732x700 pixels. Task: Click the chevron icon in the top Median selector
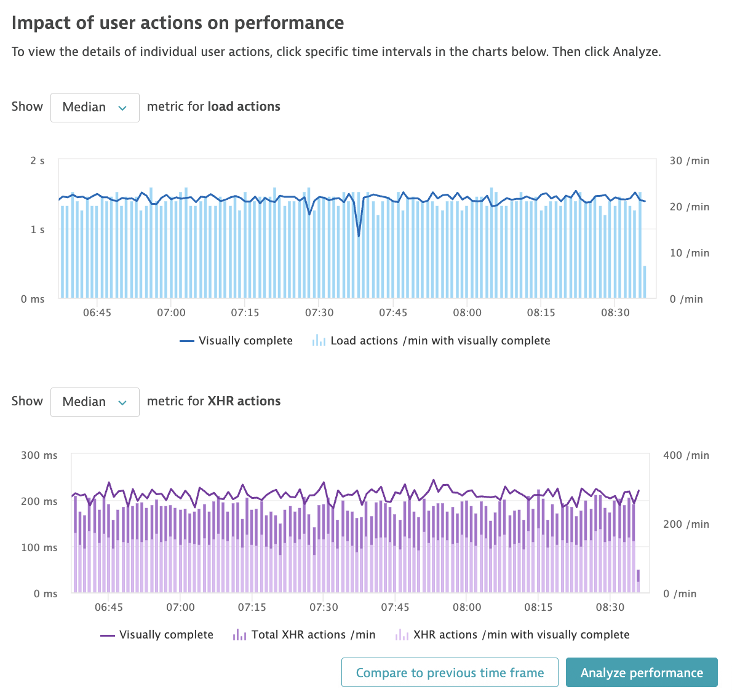[123, 107]
